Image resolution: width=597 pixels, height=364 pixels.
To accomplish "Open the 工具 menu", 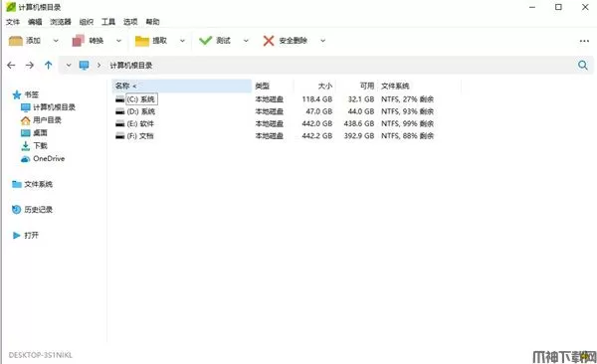I will [x=108, y=22].
